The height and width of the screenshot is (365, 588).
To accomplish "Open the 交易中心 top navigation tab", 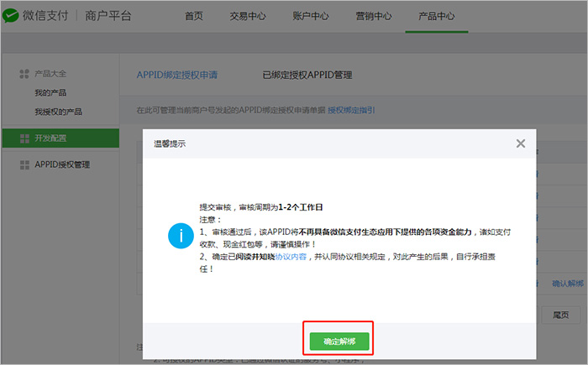I will click(x=248, y=16).
